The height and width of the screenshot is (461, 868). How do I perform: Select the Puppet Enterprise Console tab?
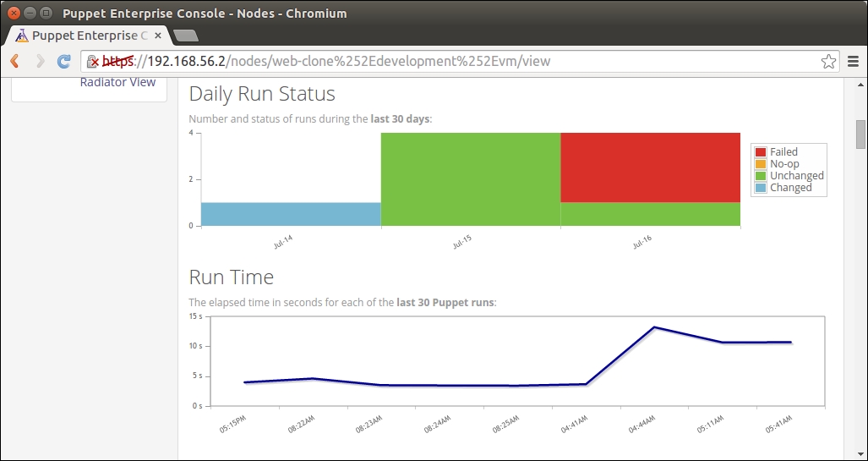85,36
